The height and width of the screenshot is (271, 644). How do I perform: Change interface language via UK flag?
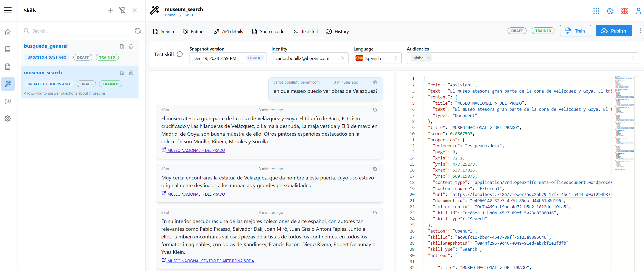[x=625, y=11]
